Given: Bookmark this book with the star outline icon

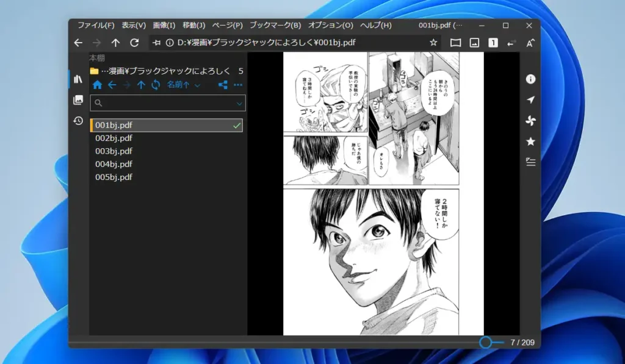Looking at the screenshot, I should pos(433,43).
